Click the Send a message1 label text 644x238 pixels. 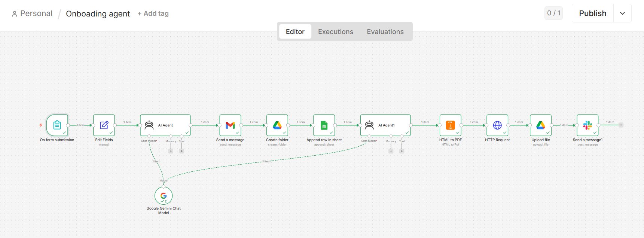point(587,140)
